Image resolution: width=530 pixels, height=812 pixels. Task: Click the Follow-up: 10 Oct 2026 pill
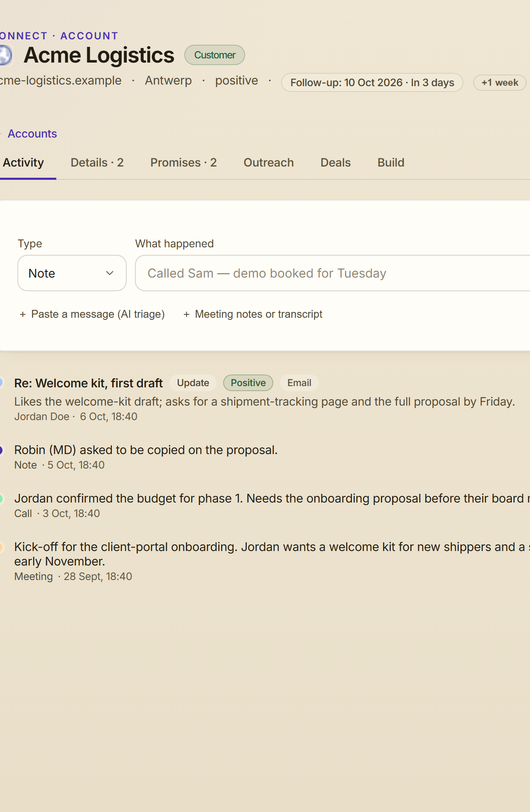click(x=372, y=82)
